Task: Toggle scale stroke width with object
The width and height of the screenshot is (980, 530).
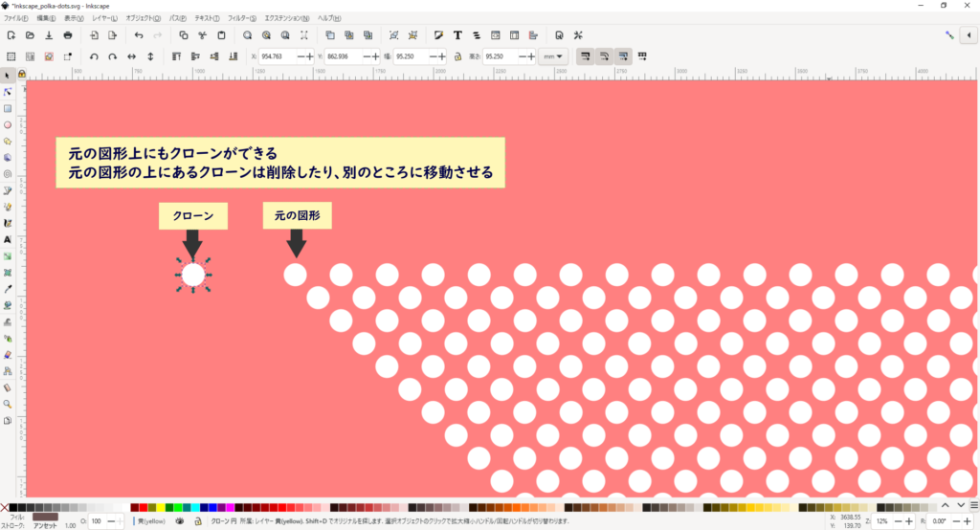Action: coord(585,56)
